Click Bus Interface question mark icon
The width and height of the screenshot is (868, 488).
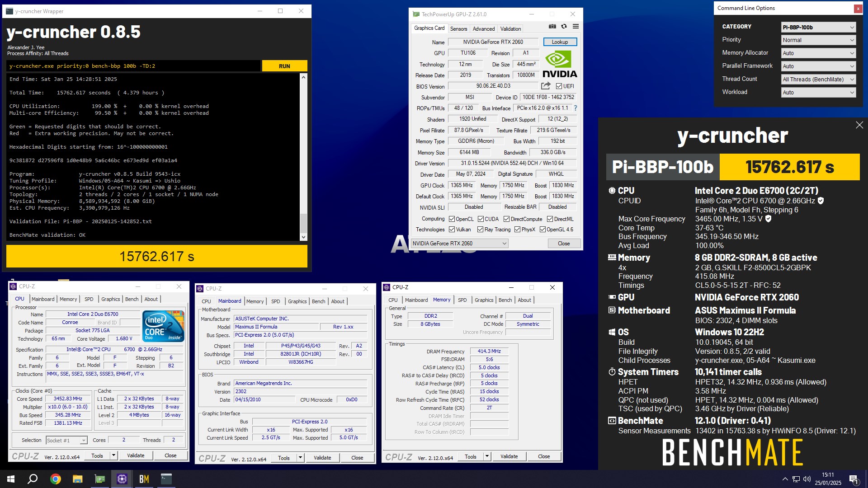pos(576,108)
